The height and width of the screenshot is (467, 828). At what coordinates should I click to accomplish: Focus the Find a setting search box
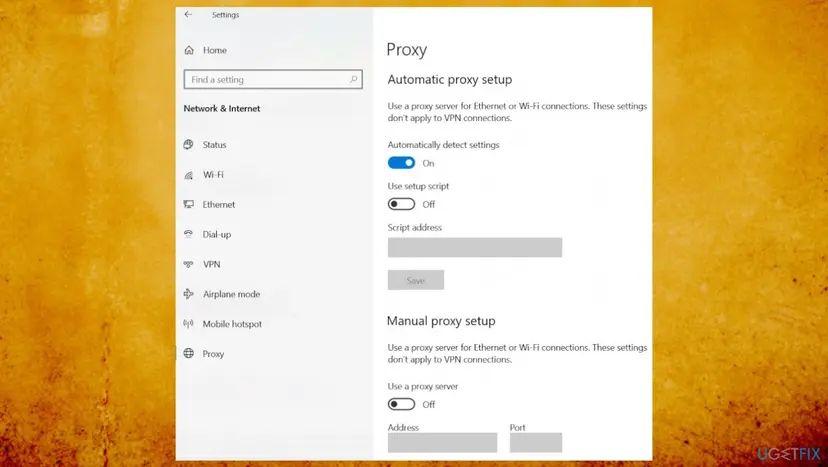(273, 79)
